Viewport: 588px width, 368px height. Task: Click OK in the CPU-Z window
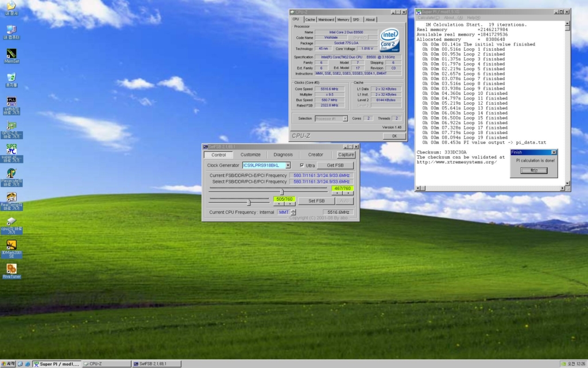394,136
